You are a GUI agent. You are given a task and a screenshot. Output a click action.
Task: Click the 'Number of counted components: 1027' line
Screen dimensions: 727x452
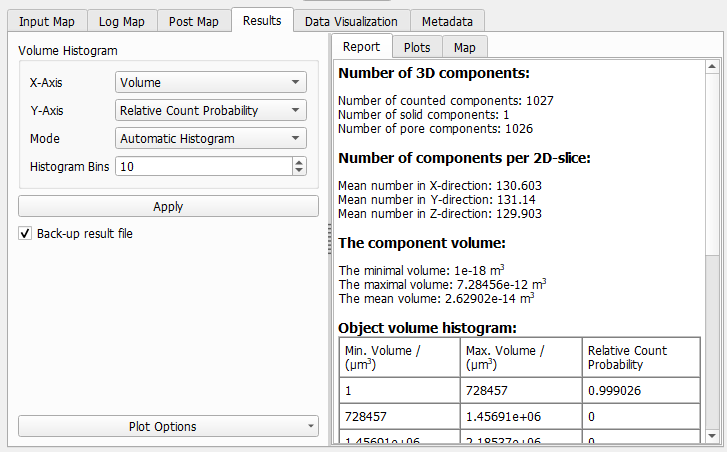(x=446, y=101)
